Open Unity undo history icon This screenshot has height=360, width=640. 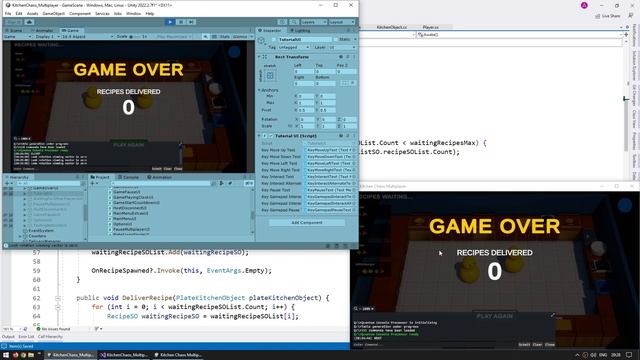tap(282, 22)
